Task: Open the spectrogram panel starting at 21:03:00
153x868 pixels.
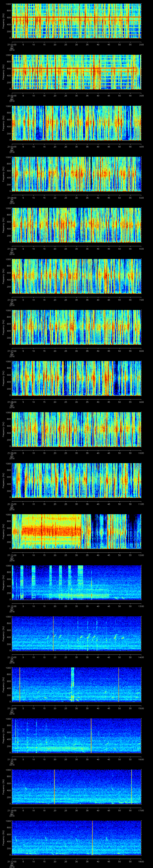Action: tap(77, 123)
